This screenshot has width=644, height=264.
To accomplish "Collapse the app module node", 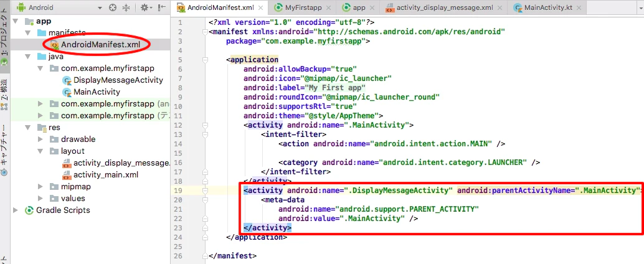I will click(x=16, y=21).
